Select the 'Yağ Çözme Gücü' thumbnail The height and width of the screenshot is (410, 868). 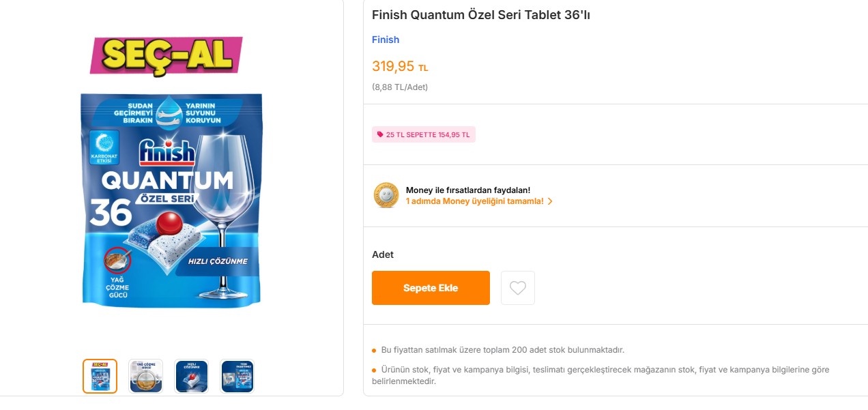pos(145,376)
